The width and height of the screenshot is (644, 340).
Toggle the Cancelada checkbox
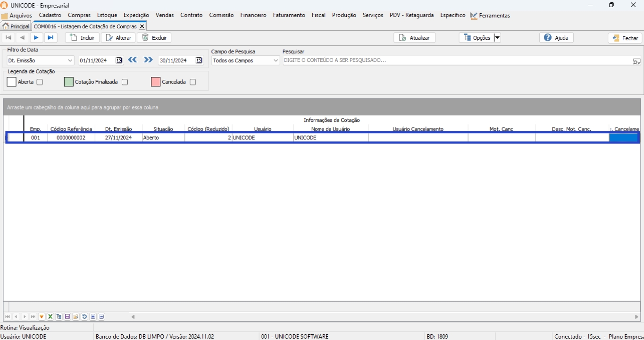pyautogui.click(x=192, y=82)
